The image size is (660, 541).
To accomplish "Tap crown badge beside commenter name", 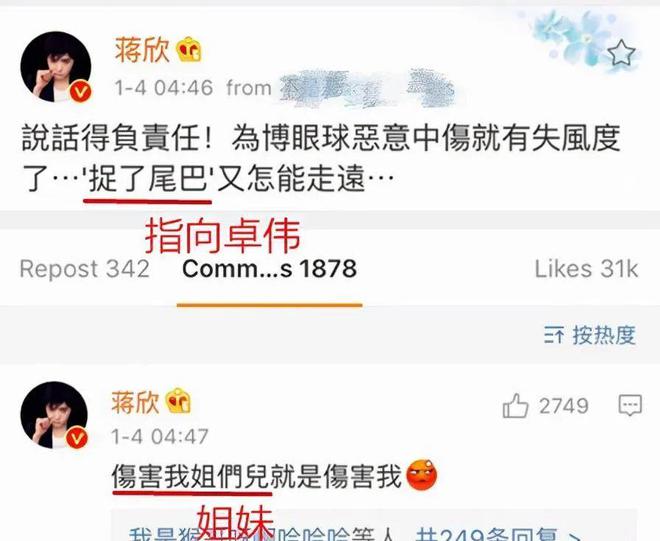I will [178, 400].
